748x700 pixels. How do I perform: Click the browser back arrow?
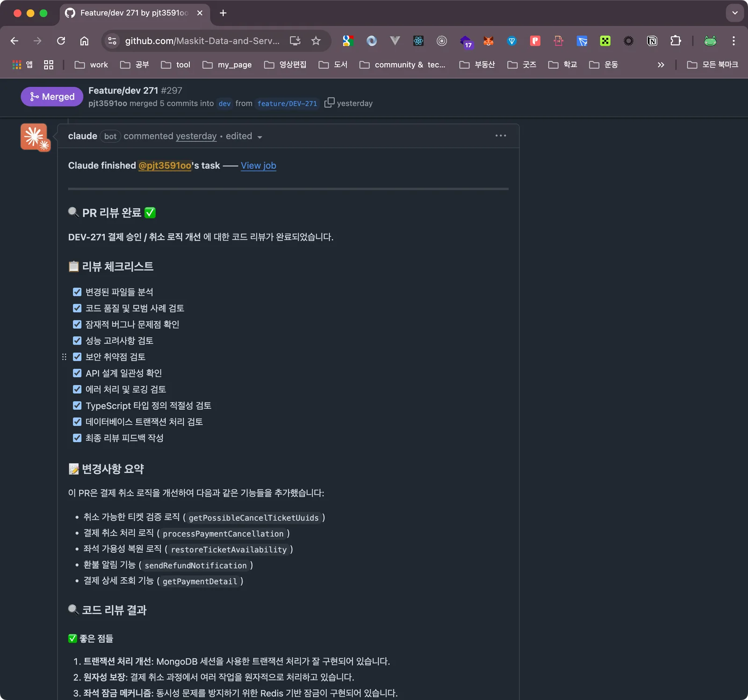(14, 41)
